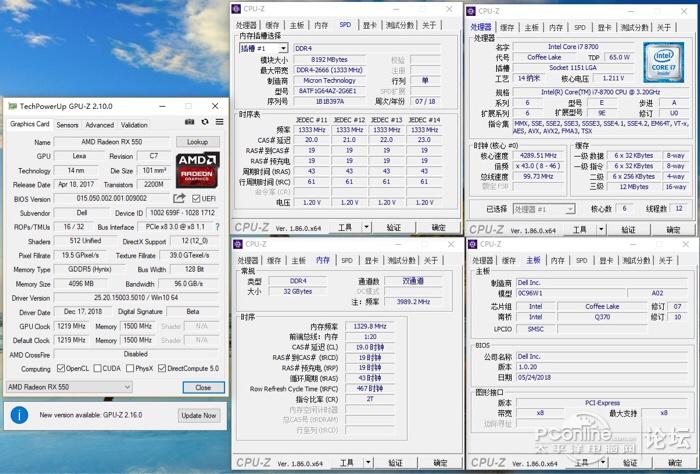Toggle the OpenCL checkbox
Viewport: 700px width, 474px height.
click(61, 368)
